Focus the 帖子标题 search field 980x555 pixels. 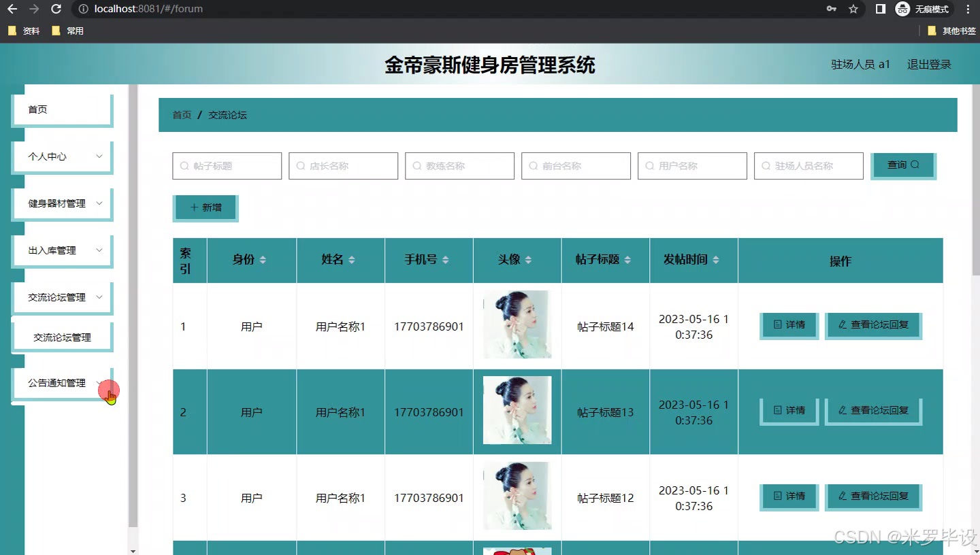227,166
